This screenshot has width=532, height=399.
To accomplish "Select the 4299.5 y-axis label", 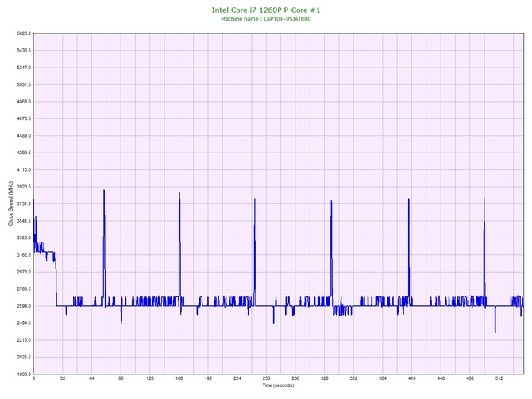I will pyautogui.click(x=24, y=153).
